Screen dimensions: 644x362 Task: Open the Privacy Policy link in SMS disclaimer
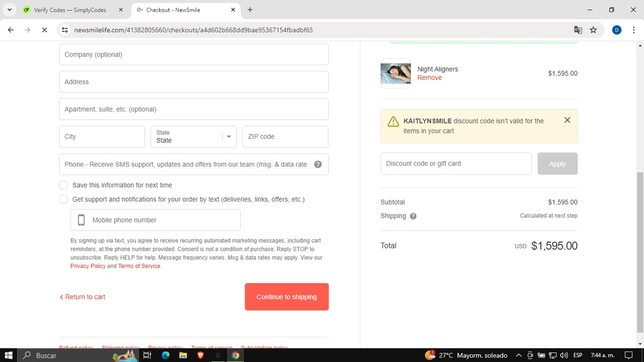(88, 266)
